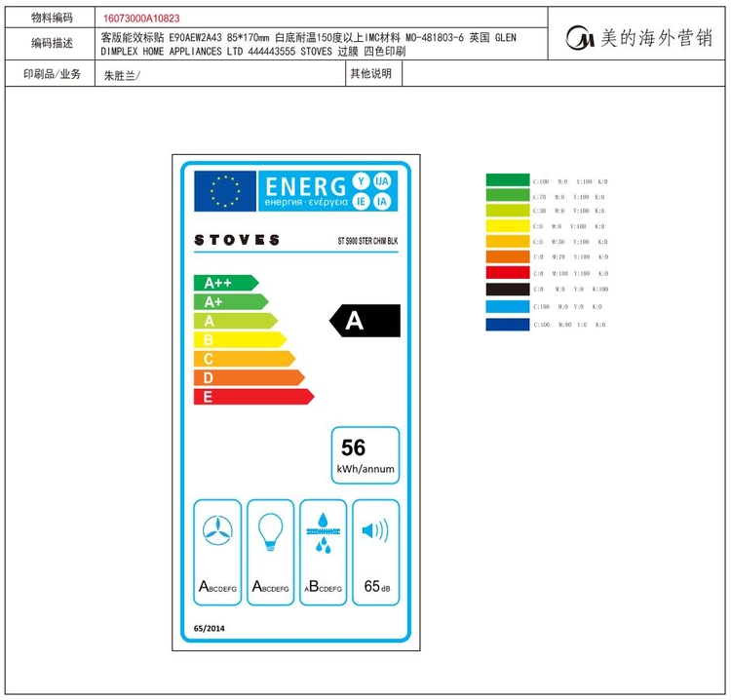Select the lime C:30 Y:100 swatch
The height and width of the screenshot is (700, 731).
[x=508, y=211]
